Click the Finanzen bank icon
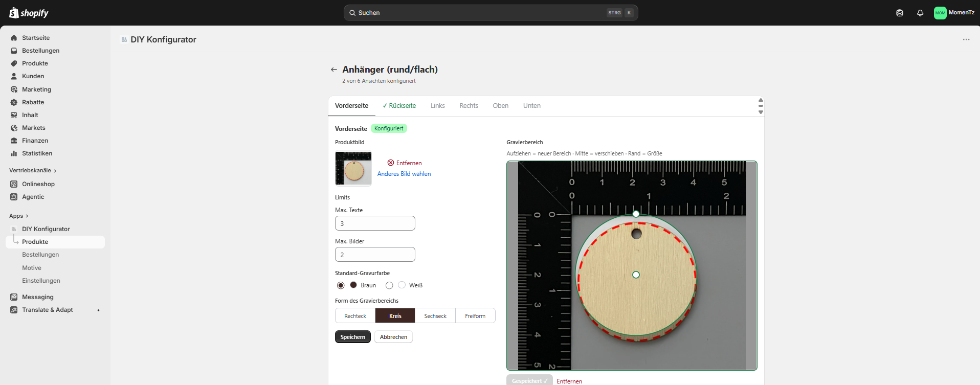The height and width of the screenshot is (385, 980). coord(14,141)
